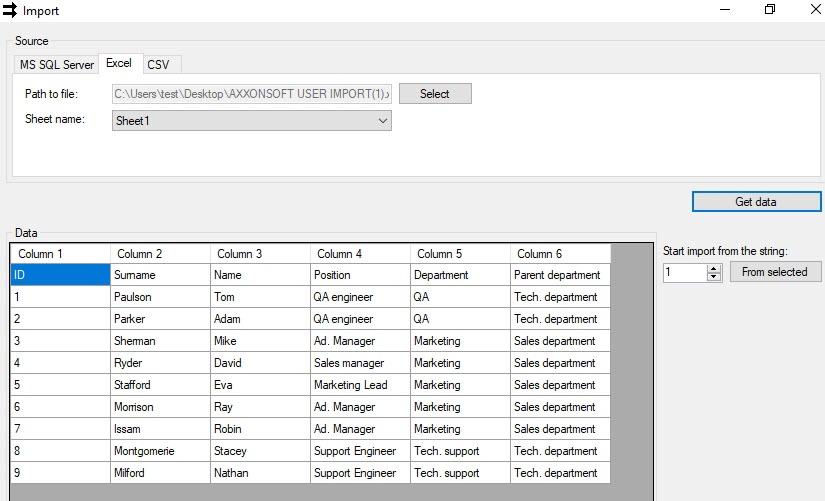The height and width of the screenshot is (501, 825).
Task: Select the Marketing Lead position cell
Action: tap(360, 385)
